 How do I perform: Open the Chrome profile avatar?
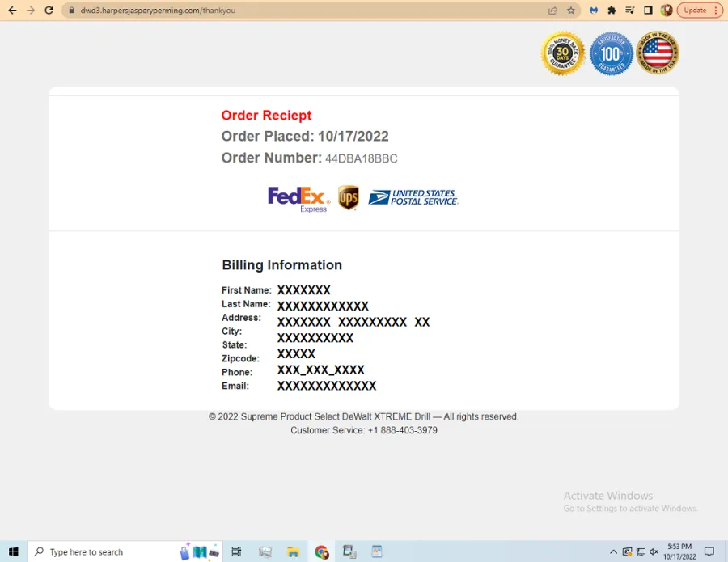click(667, 11)
